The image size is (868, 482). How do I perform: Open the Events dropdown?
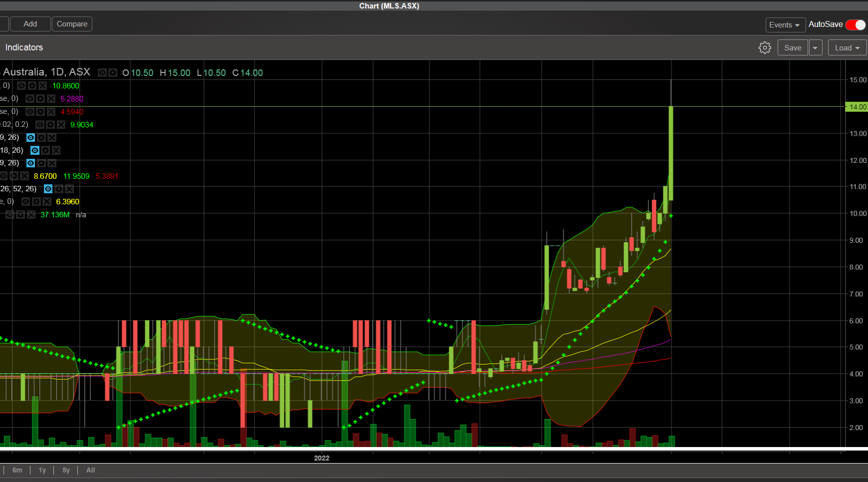(785, 25)
